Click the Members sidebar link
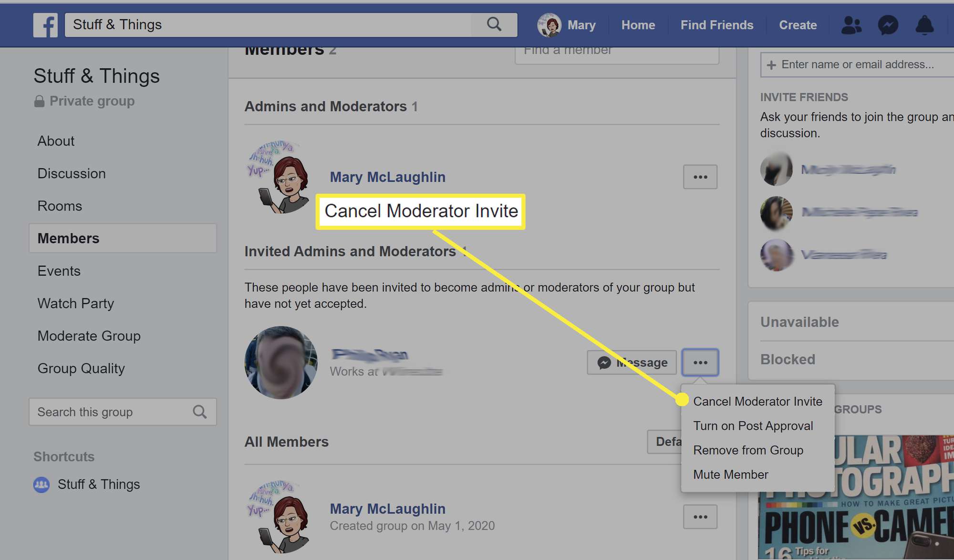Viewport: 954px width, 560px height. pos(68,238)
